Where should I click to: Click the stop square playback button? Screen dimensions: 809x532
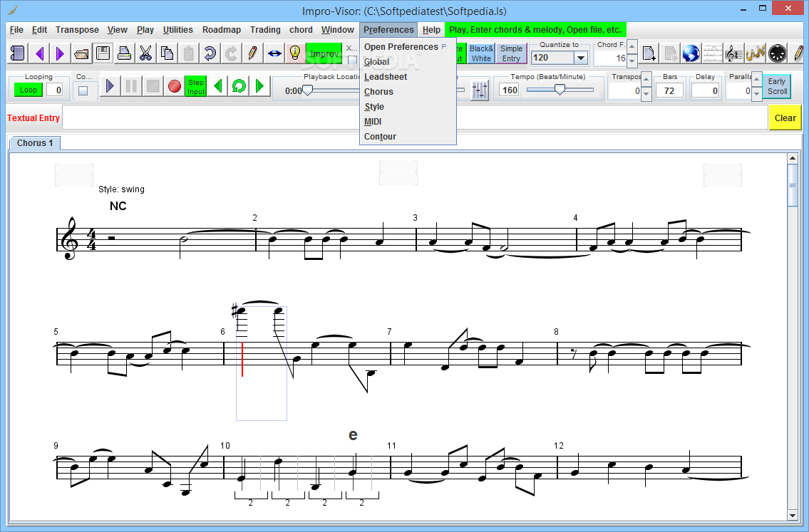(x=153, y=86)
